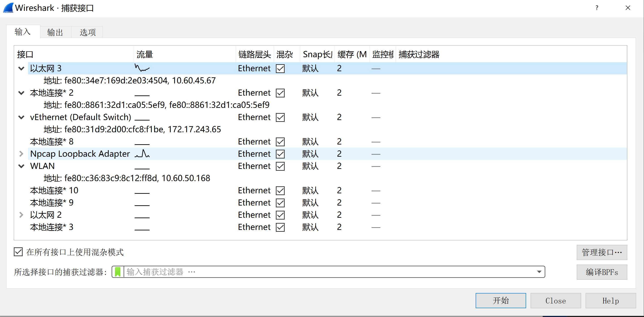This screenshot has width=644, height=317.
Task: Sort by the 接口 column header
Action: [74, 54]
